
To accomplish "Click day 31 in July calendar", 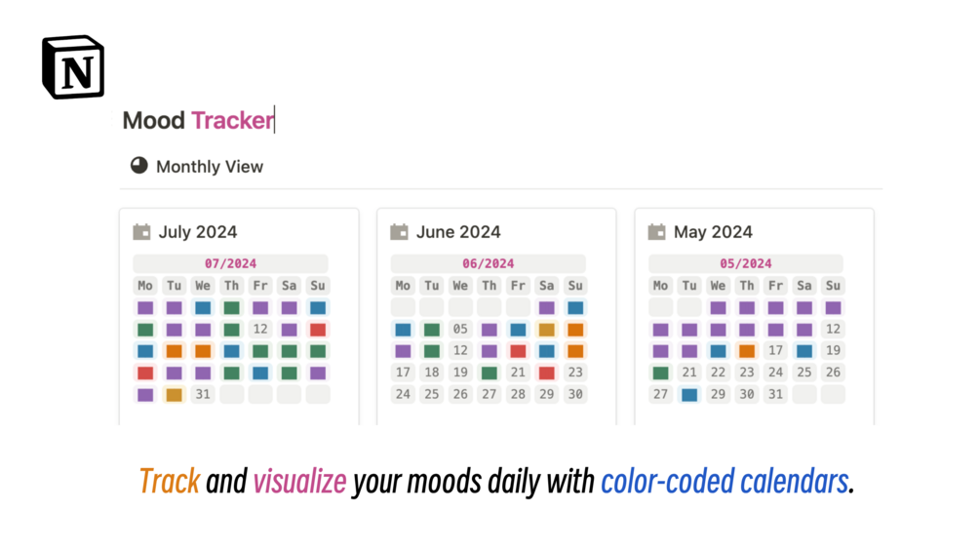I will [x=203, y=395].
